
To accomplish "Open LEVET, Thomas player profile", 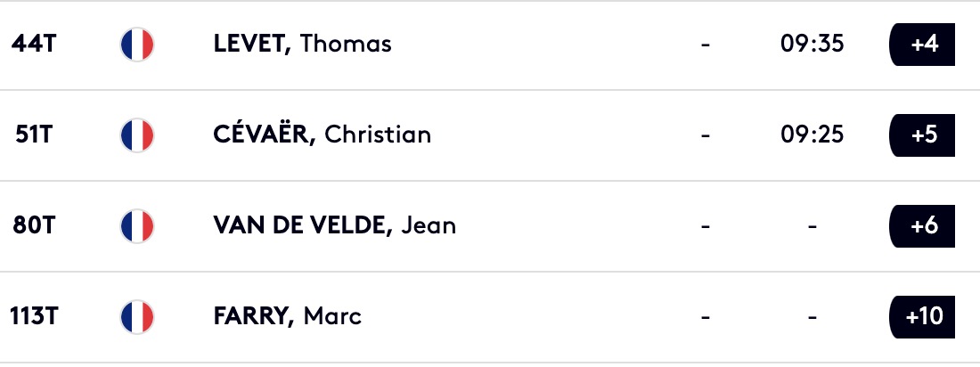I will tap(303, 44).
